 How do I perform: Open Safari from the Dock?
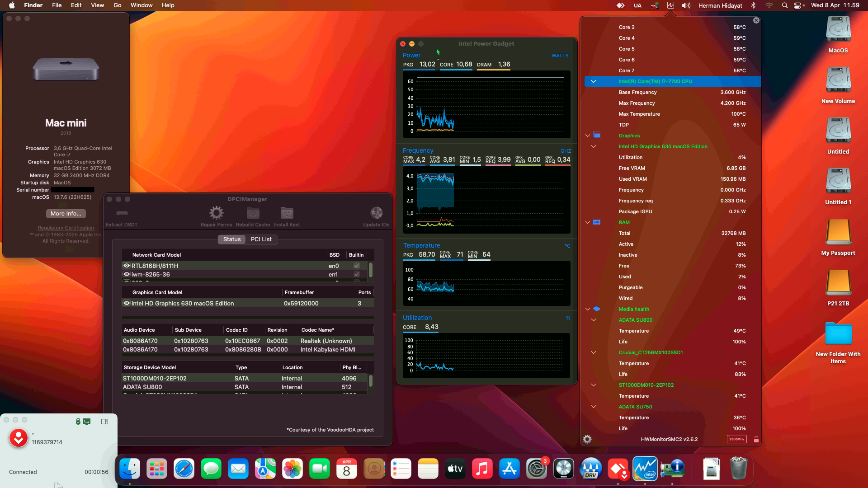click(x=184, y=469)
